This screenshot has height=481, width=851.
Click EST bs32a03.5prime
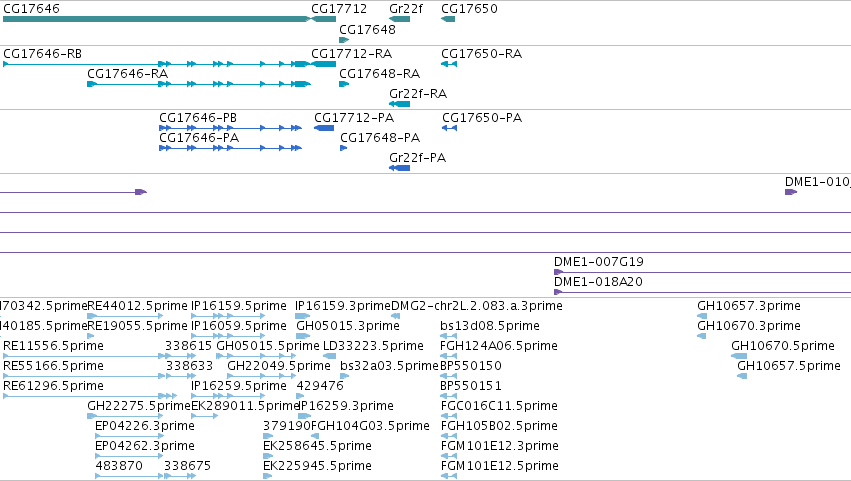(390, 366)
